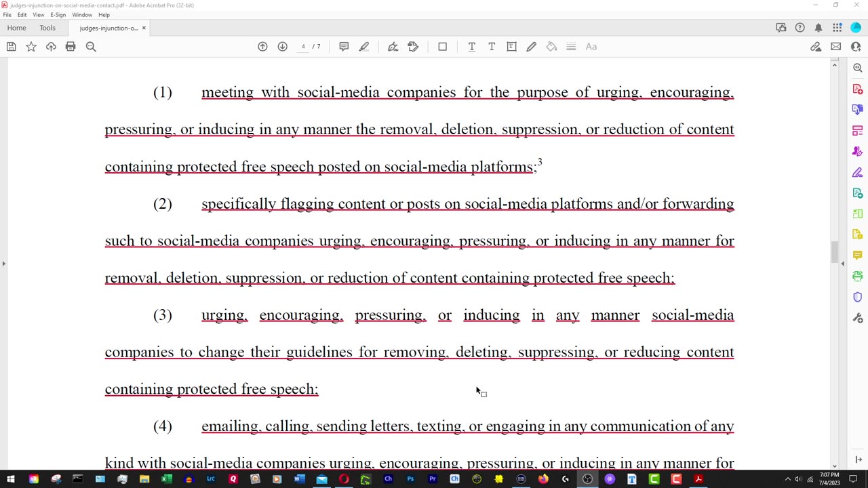Open the notifications bell
This screenshot has height=488, width=868.
818,28
